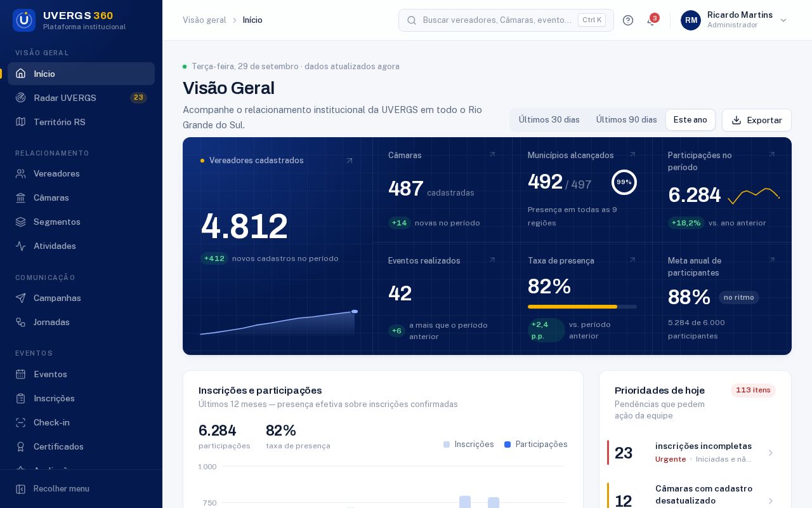Click the 99% circular progress ring
This screenshot has height=508, width=812.
tap(624, 182)
